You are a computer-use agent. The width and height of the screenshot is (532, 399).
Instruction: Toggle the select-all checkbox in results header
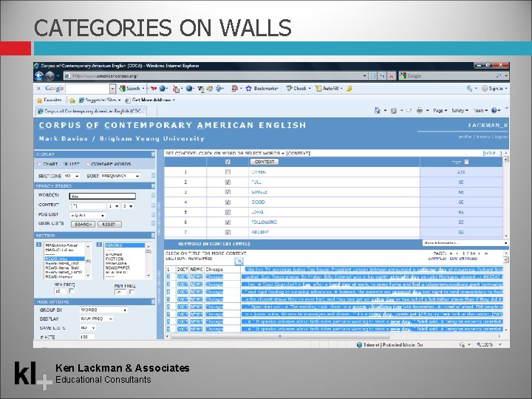228,162
